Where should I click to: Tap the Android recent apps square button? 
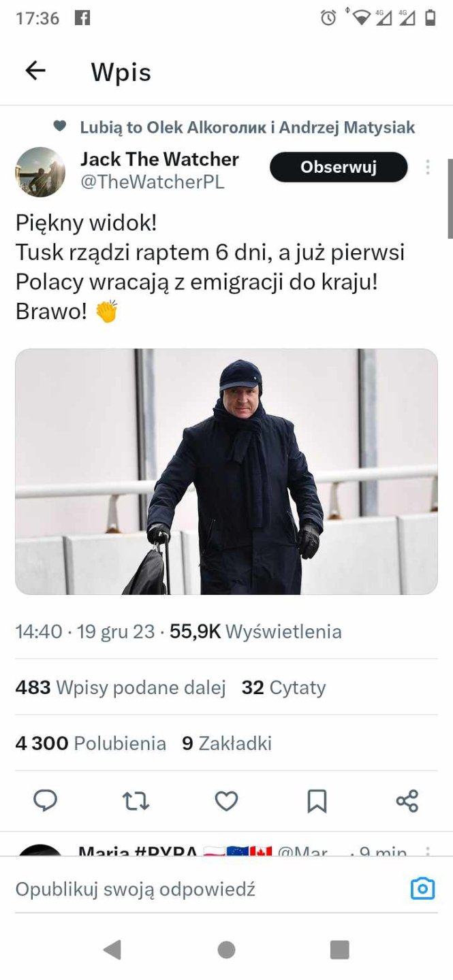[x=339, y=949]
